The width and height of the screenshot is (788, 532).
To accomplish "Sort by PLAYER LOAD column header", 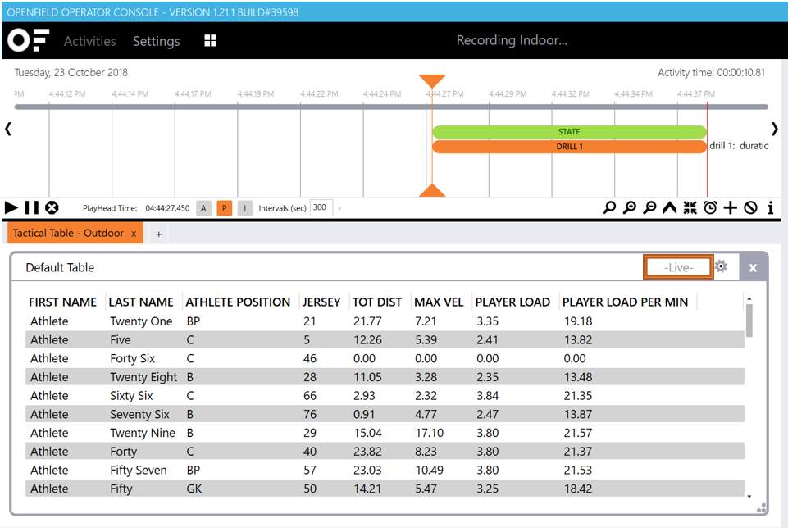I will (x=512, y=302).
